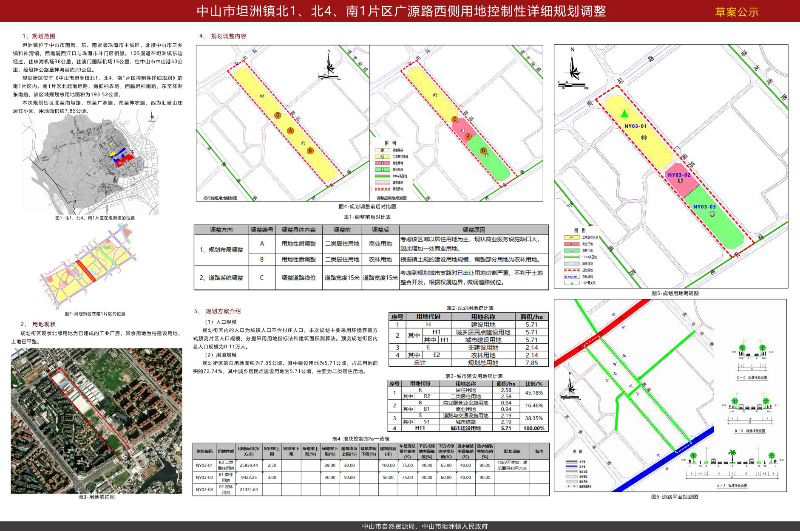Click plot label NY03-01 on the land-use plan map
Screen dimensions: 800x531
click(x=635, y=126)
